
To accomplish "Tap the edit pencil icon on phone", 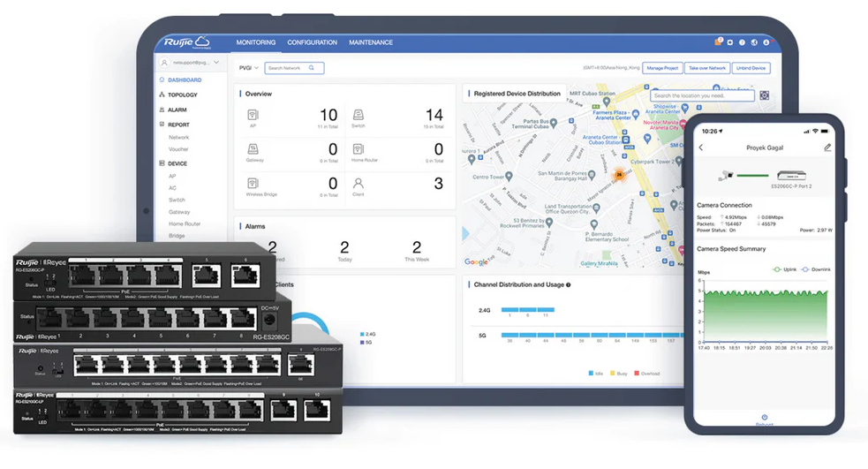I will pos(827,148).
